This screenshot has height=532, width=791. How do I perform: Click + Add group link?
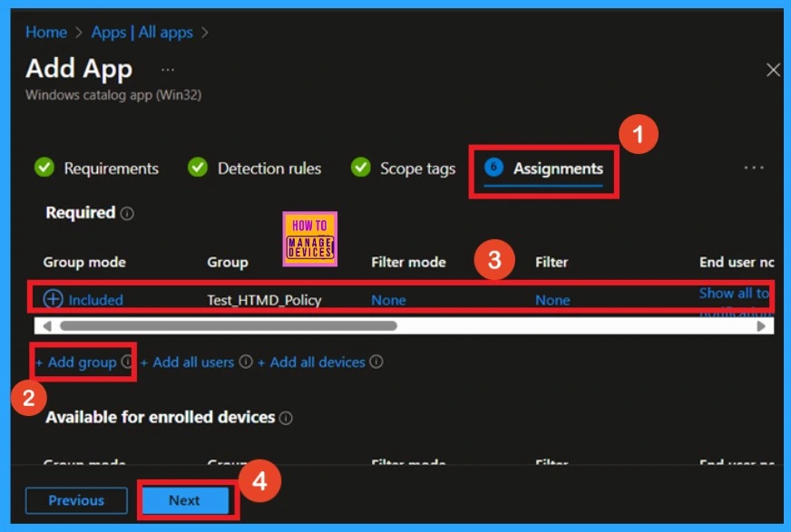pos(75,363)
